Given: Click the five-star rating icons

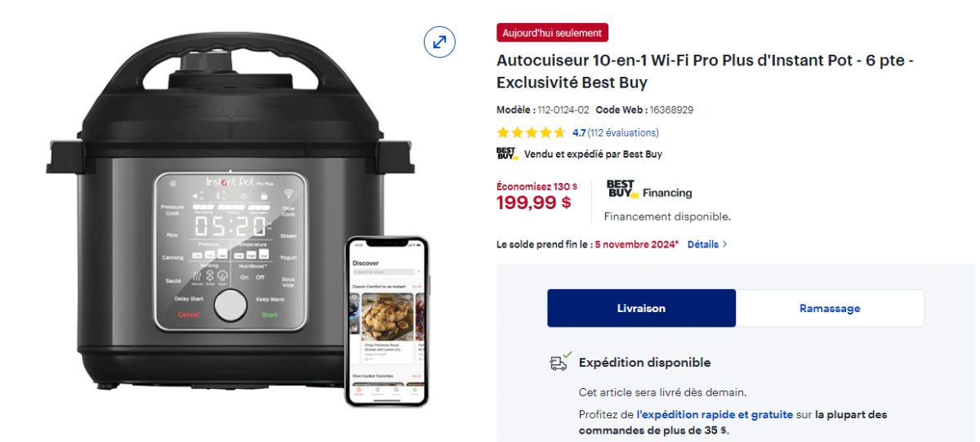Looking at the screenshot, I should click(x=531, y=132).
